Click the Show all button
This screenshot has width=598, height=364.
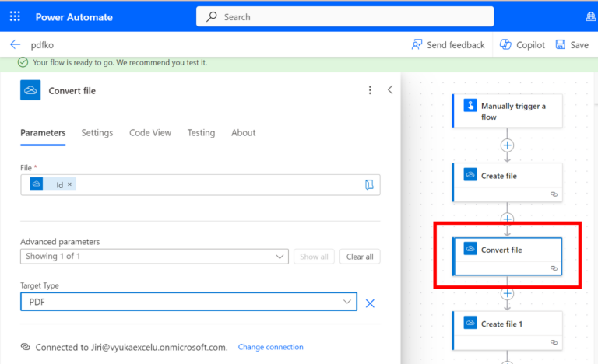click(314, 257)
